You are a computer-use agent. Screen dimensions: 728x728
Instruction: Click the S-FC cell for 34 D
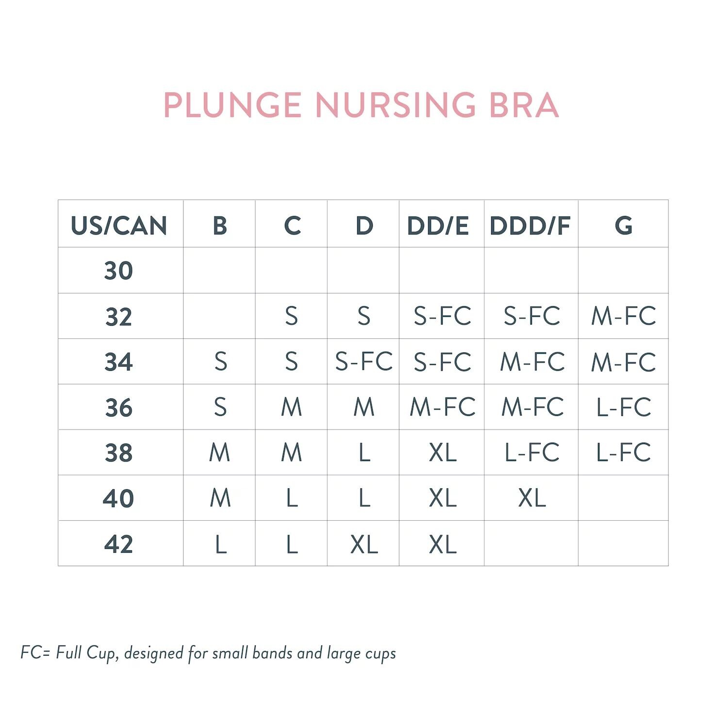[x=364, y=362]
